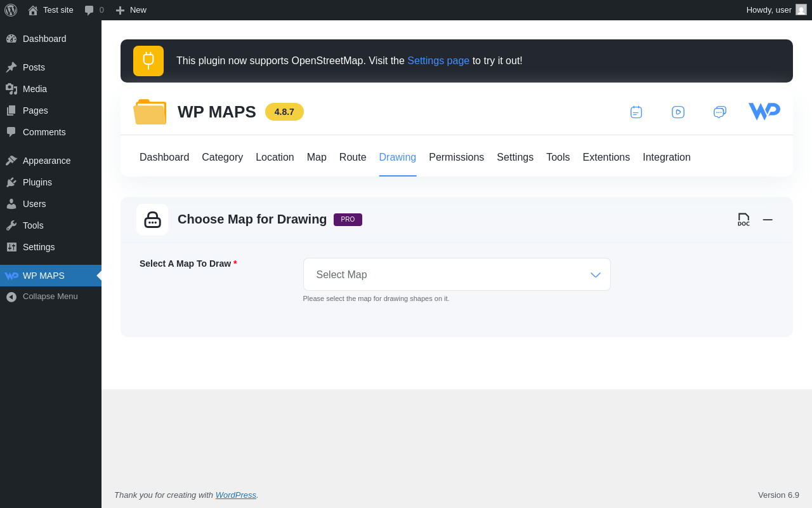The image size is (812, 508).
Task: Open Plugins in the sidebar
Action: [37, 182]
